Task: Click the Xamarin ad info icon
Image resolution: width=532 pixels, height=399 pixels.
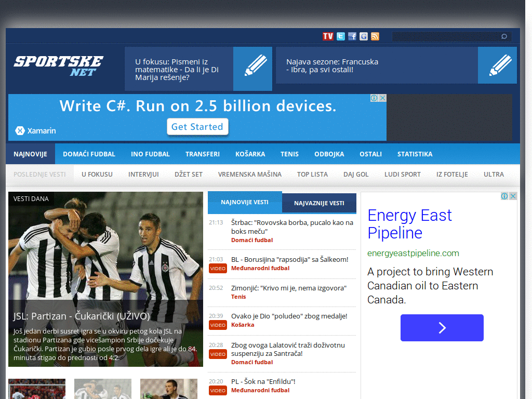Action: [x=374, y=98]
